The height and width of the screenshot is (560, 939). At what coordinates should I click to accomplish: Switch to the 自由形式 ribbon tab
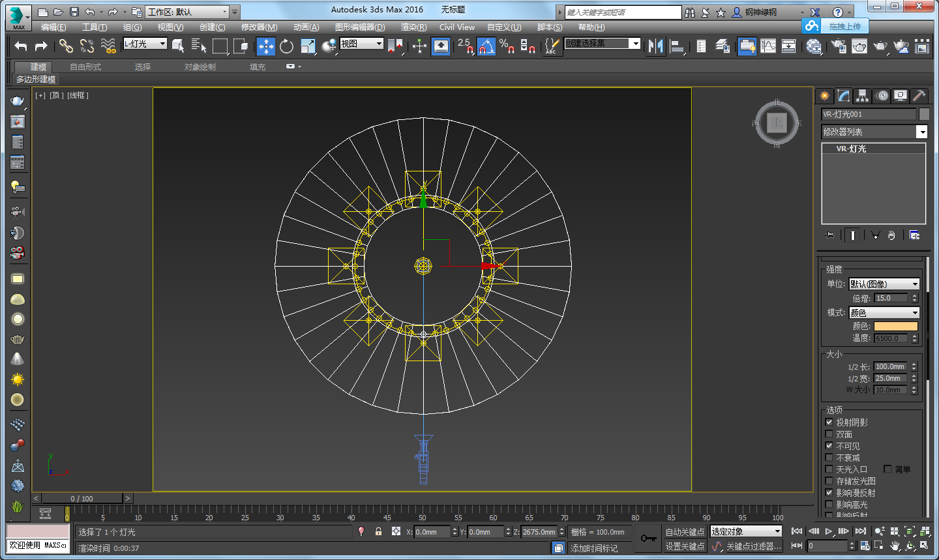85,67
